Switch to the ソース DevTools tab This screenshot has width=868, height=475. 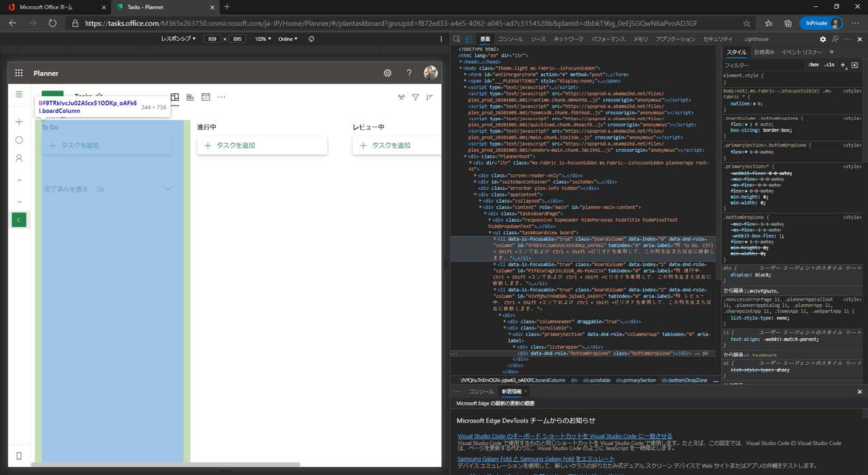click(x=538, y=39)
